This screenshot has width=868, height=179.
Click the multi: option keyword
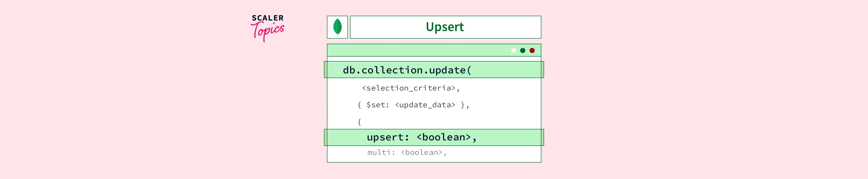click(x=381, y=153)
